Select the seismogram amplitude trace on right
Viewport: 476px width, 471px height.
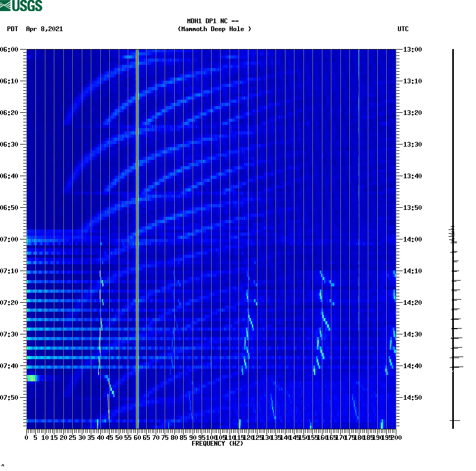pos(453,237)
